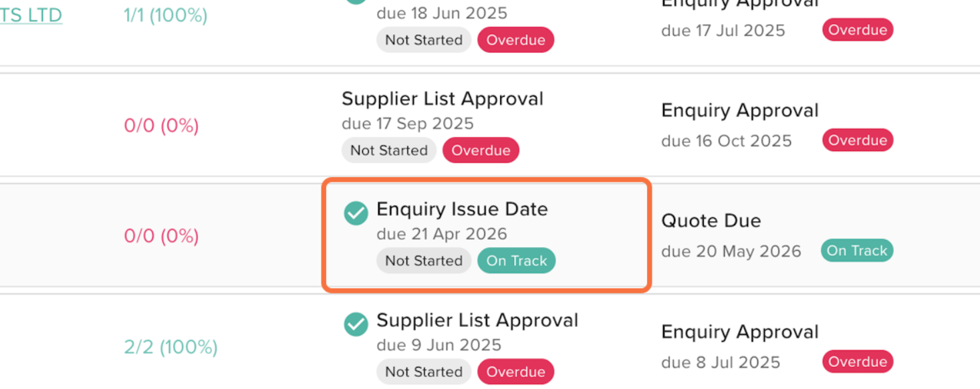Click Not Started badge under due 21 Apr 2026
The height and width of the screenshot is (389, 980).
pyautogui.click(x=424, y=261)
